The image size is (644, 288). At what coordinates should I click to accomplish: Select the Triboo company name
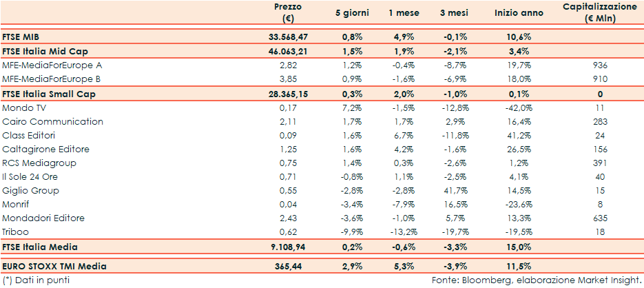(x=16, y=232)
